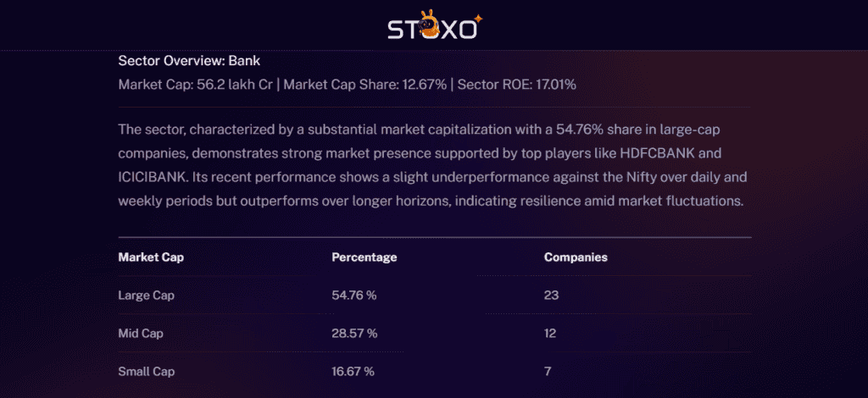Click the "Market Cap Share: 12.67%" stat
This screenshot has height=398, width=868.
[366, 86]
